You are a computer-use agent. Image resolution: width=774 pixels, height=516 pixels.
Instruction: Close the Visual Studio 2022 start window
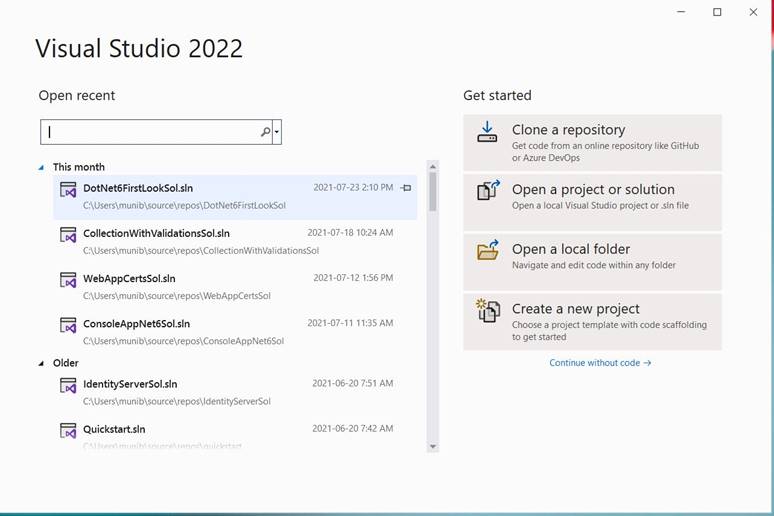click(x=753, y=12)
